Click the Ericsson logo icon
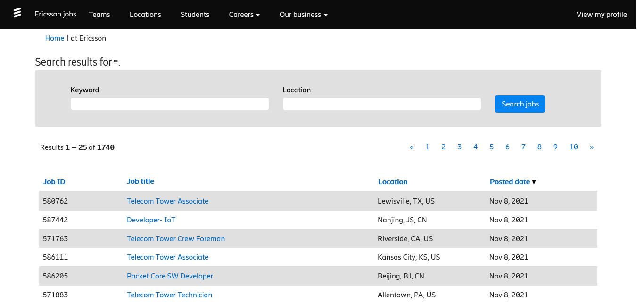Screen dimensions: 644x303 tap(17, 13)
